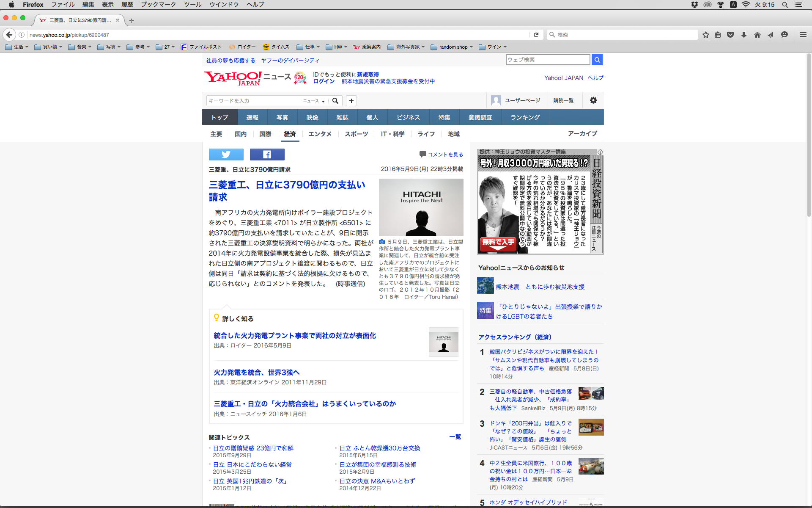Open the Yahoo news settings gear
The width and height of the screenshot is (812, 508).
[x=593, y=100]
